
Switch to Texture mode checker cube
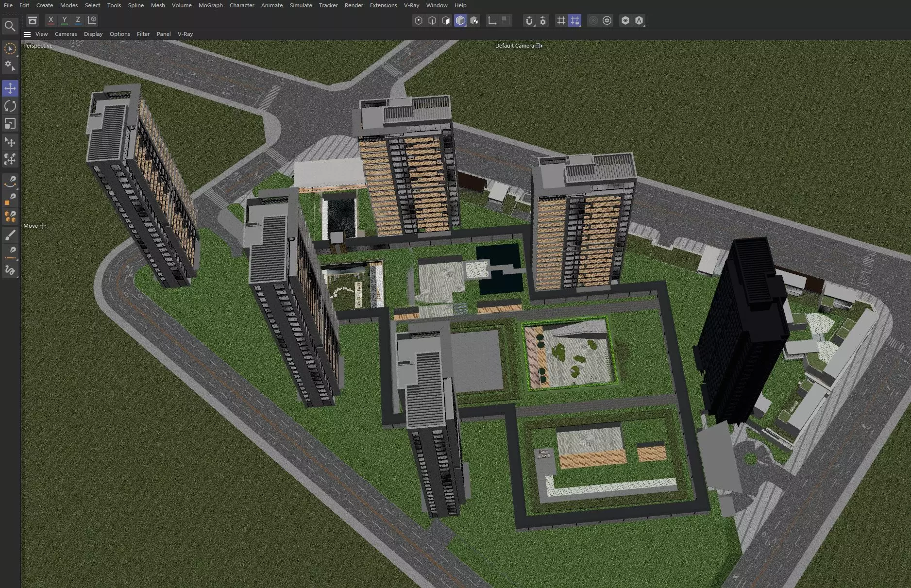click(x=474, y=20)
